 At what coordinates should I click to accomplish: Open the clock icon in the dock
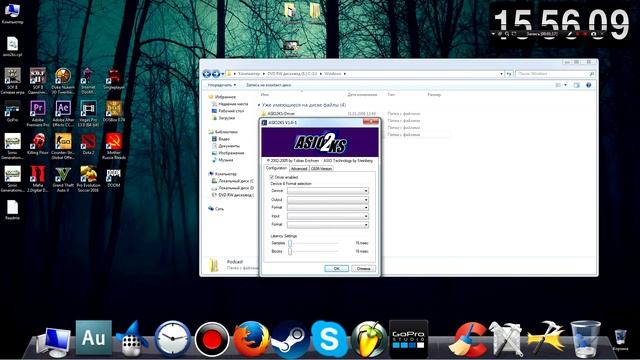173,339
